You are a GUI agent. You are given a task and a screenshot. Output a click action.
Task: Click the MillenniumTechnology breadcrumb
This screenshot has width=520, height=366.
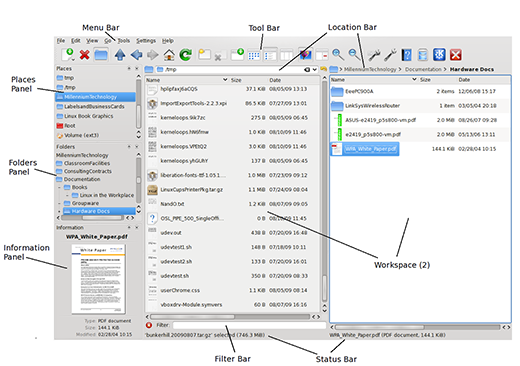(370, 69)
